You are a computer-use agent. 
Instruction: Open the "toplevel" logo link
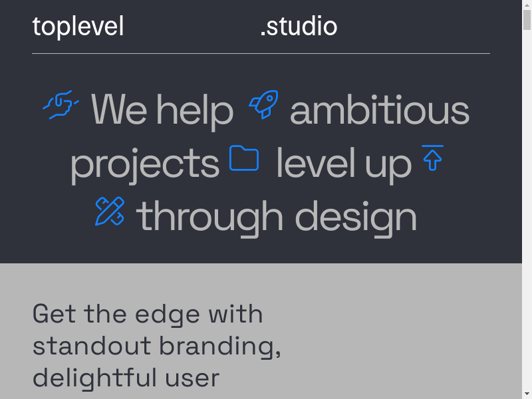click(x=78, y=27)
